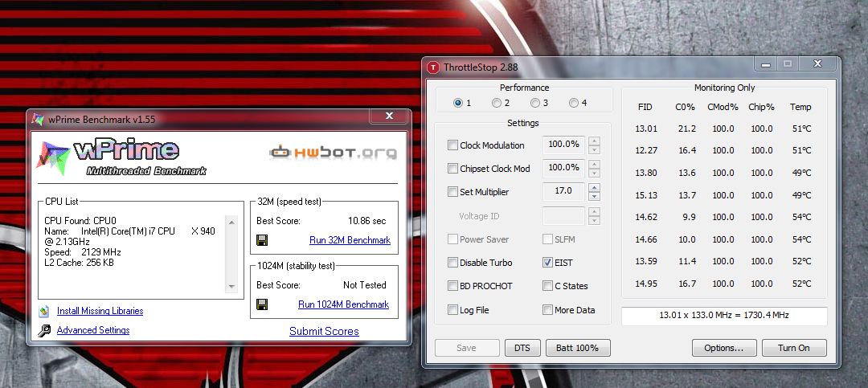
Task: Click the Speed: 2129 MHz line
Action: (x=83, y=252)
